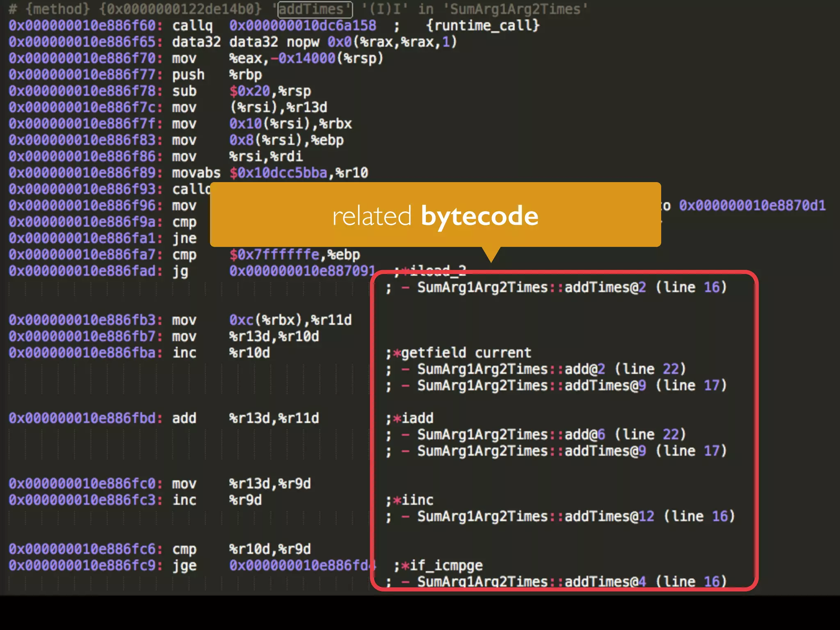Click the 'nopw' operand 0x0(%rax,%rax,1)
The image size is (840, 630).
(x=392, y=42)
